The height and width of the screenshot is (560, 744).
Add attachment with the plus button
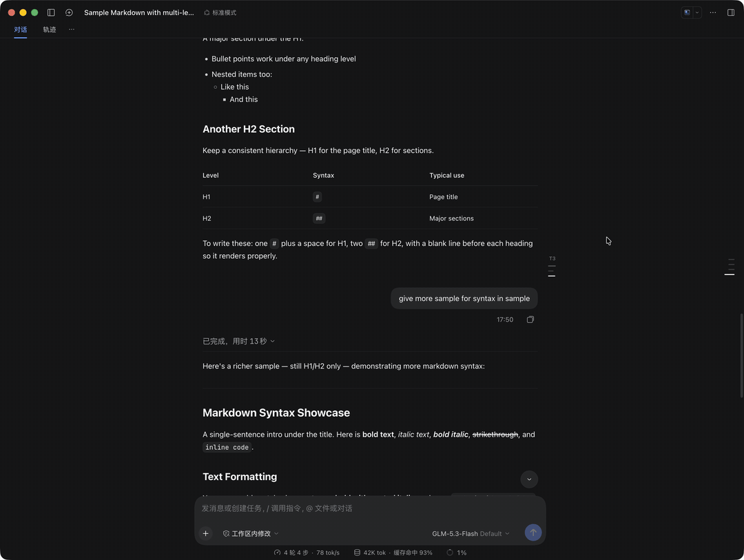(205, 533)
